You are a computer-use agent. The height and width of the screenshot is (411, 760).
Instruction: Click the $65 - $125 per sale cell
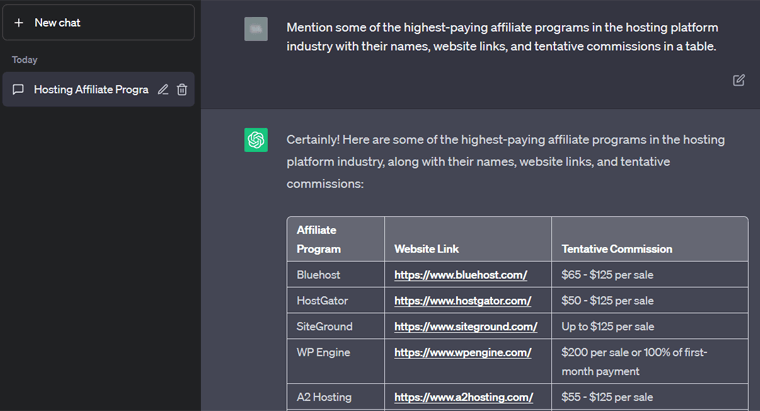(x=649, y=275)
